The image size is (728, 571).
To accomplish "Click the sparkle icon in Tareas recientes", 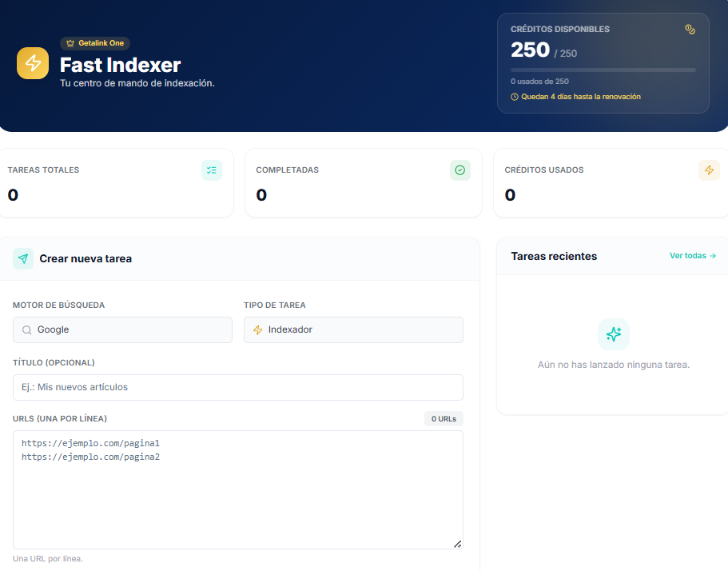I will (x=613, y=334).
